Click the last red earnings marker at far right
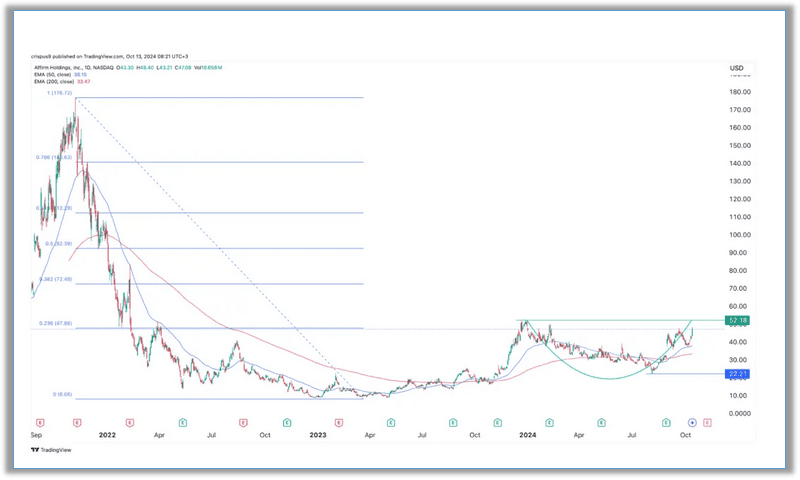This screenshot has height=480, width=800. tap(707, 422)
